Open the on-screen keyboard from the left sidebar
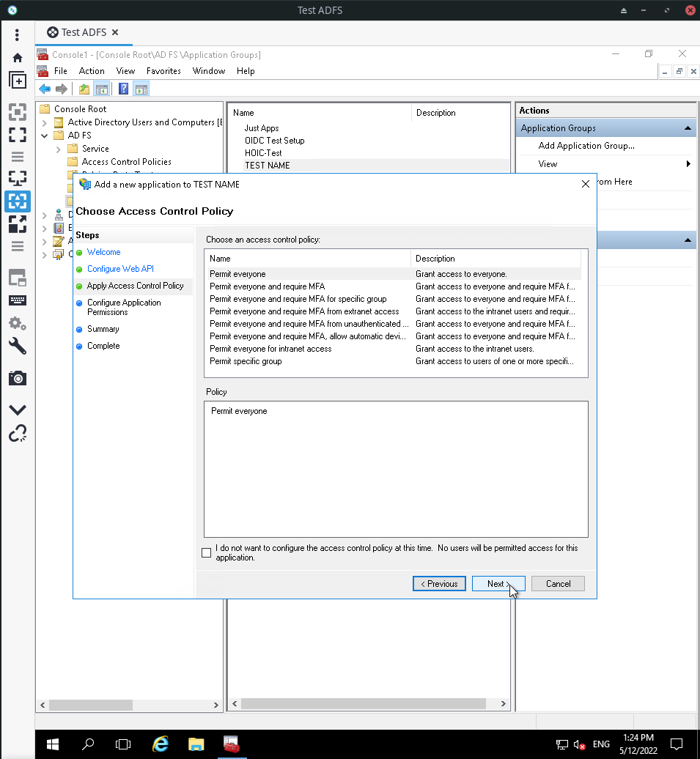Viewport: 700px width, 759px height. click(18, 300)
